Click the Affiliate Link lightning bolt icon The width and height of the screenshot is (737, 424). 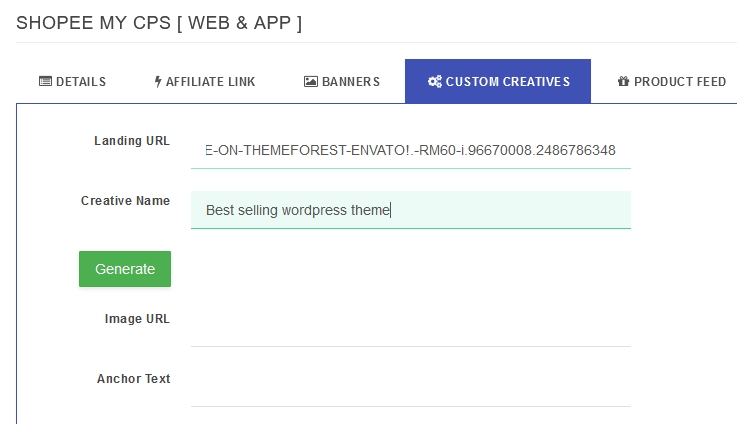click(158, 82)
